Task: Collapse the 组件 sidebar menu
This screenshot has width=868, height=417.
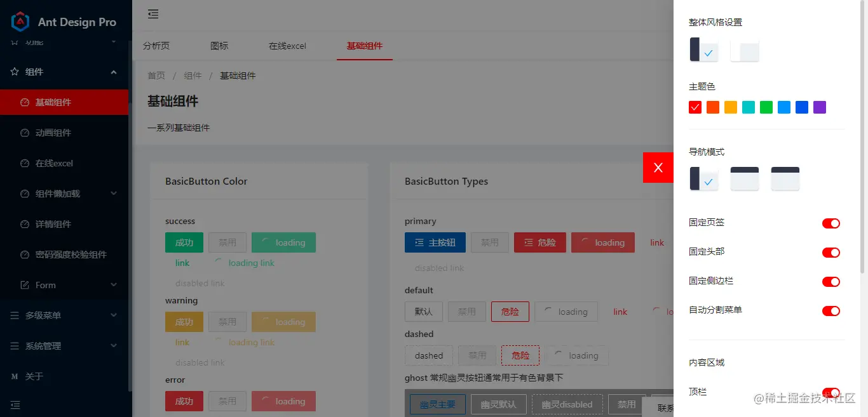Action: [64, 72]
